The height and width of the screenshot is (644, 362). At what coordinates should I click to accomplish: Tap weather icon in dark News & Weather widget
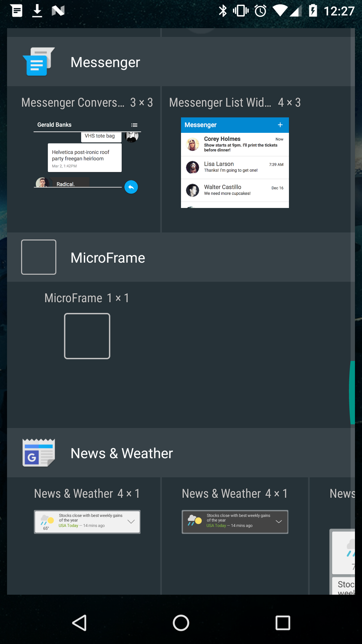pyautogui.click(x=195, y=520)
